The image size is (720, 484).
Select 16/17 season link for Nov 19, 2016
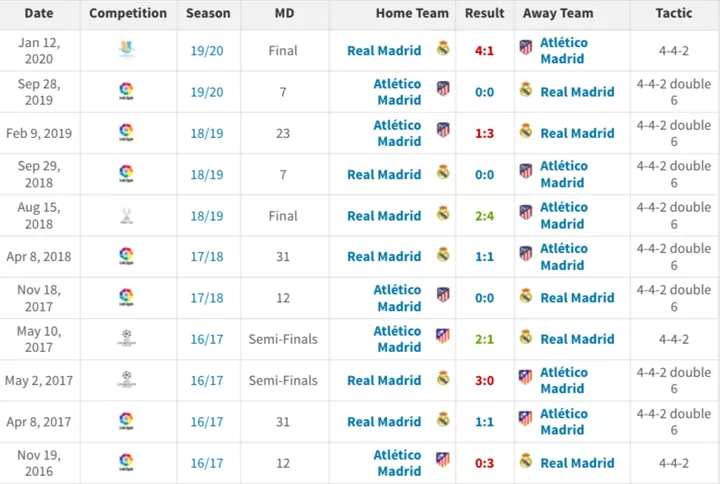pyautogui.click(x=207, y=463)
